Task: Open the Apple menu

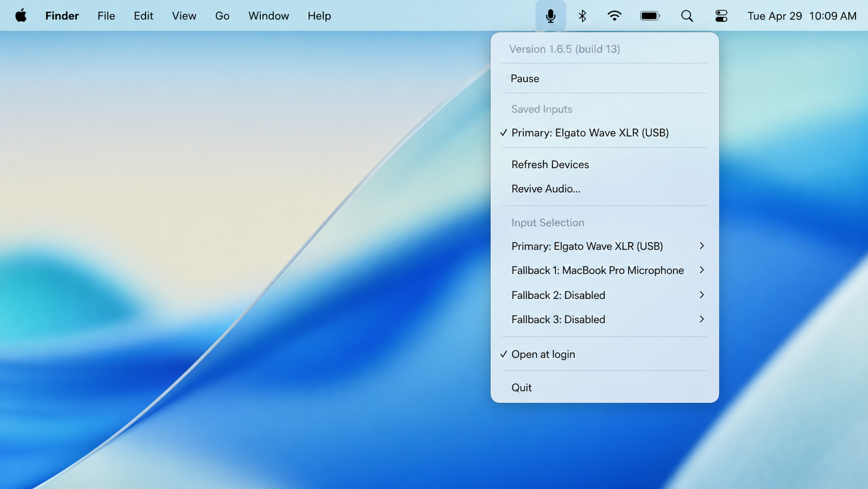Action: [21, 16]
